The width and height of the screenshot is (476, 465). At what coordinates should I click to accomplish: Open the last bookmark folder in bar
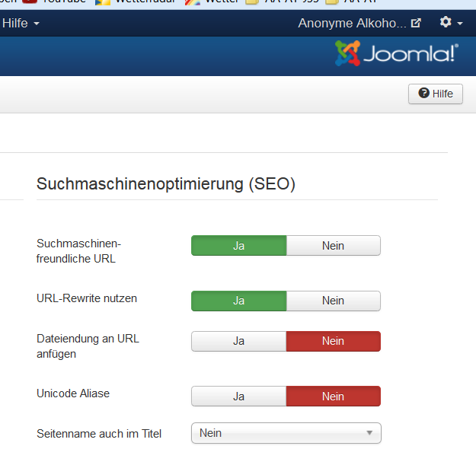pos(332,2)
